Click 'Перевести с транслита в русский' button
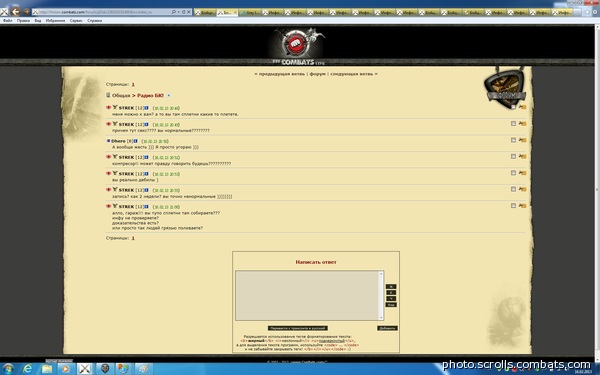This screenshot has width=600, height=375. (x=298, y=328)
